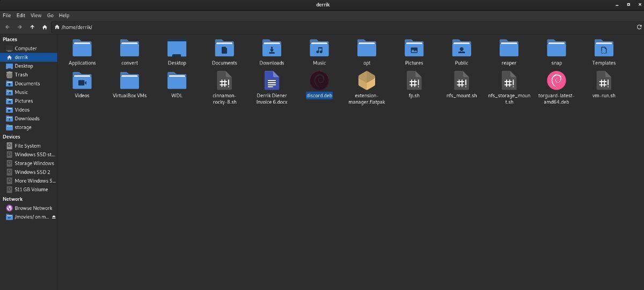The height and width of the screenshot is (290, 644).
Task: Open the Desktop folder in file grid
Action: 177,48
